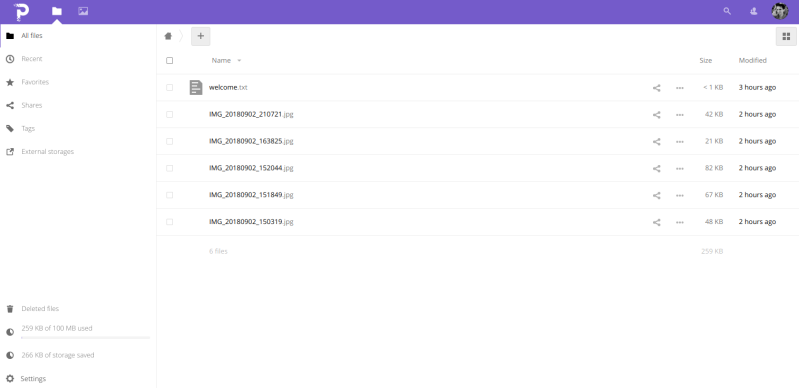Viewport: 799px width, 388px height.
Task: Check the IMG_20180902_163825.jpg checkbox
Action: pyautogui.click(x=170, y=141)
